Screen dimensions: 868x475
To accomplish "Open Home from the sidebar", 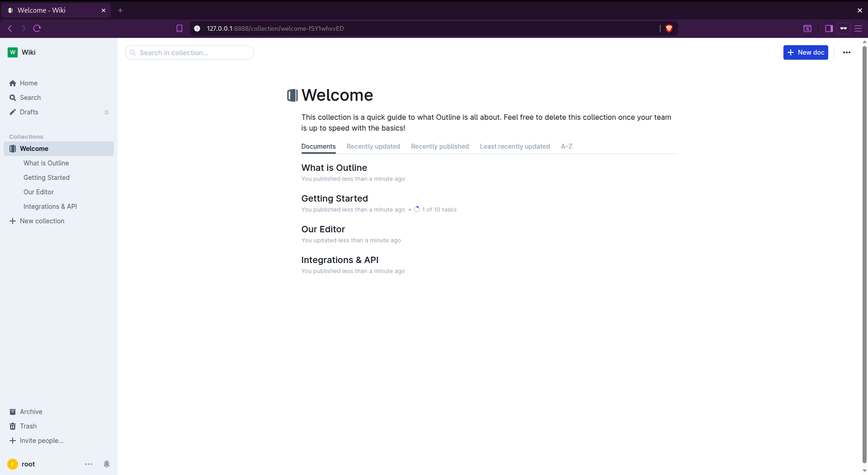I will [x=59, y=83].
